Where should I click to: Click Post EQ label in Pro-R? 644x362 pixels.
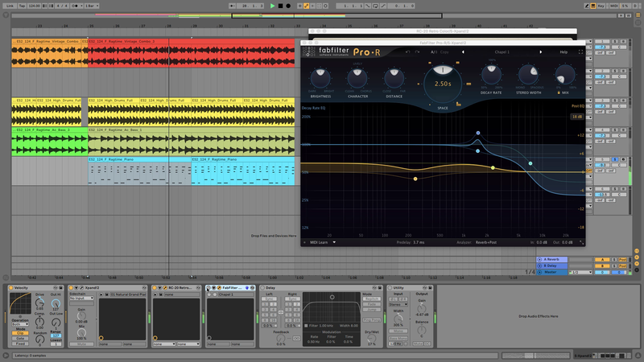pyautogui.click(x=577, y=106)
